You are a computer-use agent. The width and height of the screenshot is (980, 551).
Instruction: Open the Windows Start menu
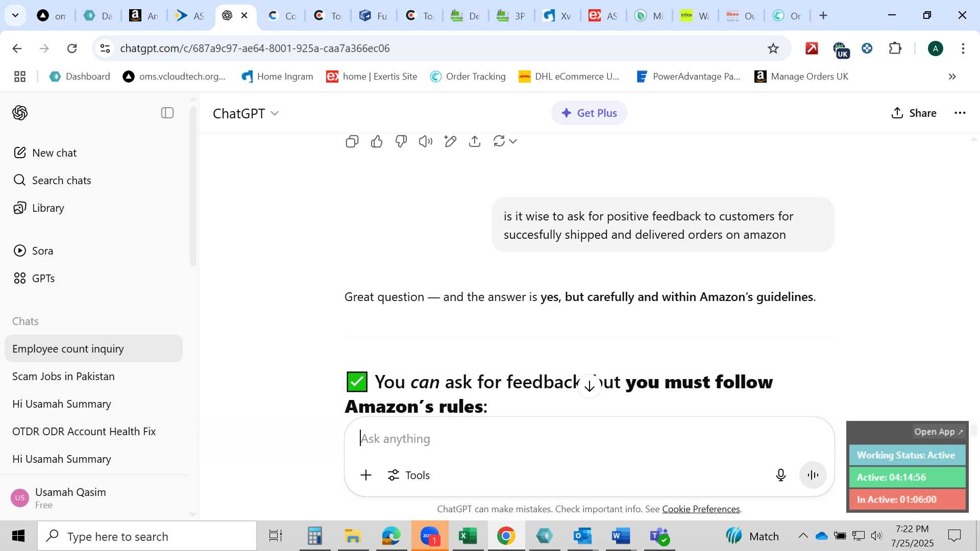click(18, 536)
